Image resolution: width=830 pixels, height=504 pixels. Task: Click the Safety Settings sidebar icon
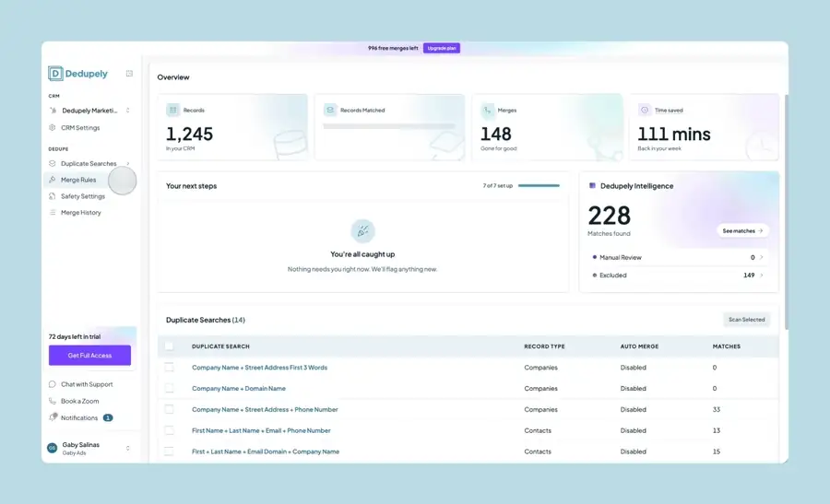53,196
